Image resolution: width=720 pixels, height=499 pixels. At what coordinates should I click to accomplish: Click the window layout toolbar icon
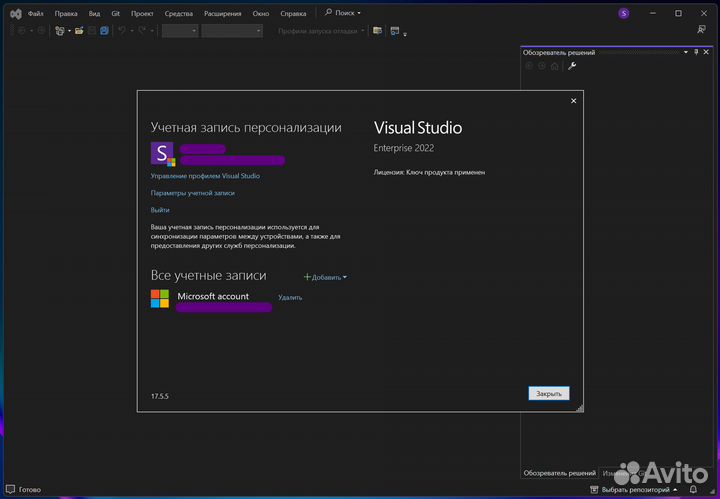tap(394, 31)
